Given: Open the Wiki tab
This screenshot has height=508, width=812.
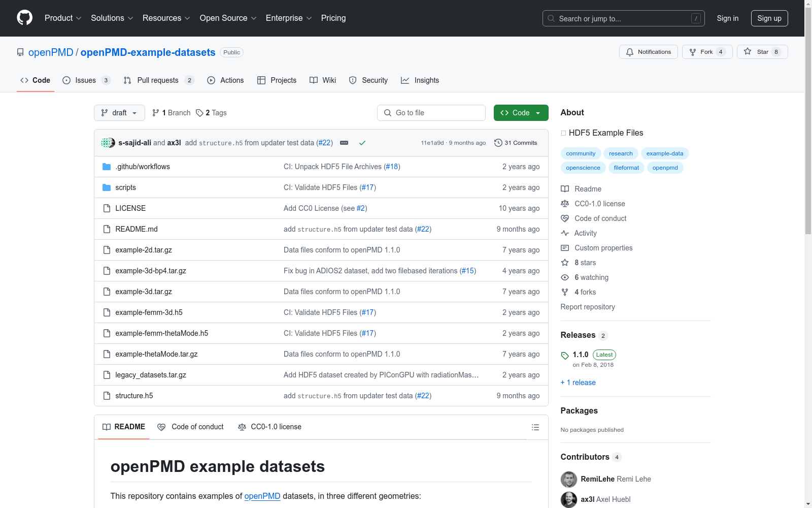Looking at the screenshot, I should [323, 80].
